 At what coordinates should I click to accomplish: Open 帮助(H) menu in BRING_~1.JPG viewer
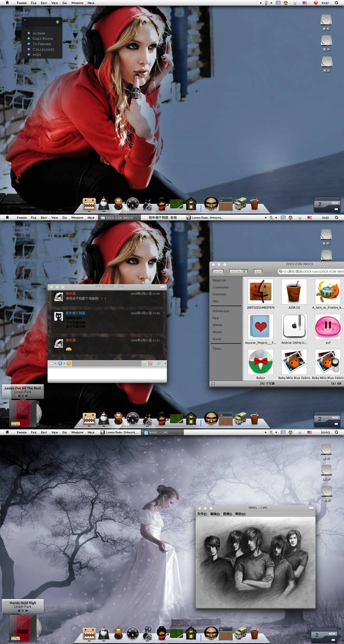(240, 514)
